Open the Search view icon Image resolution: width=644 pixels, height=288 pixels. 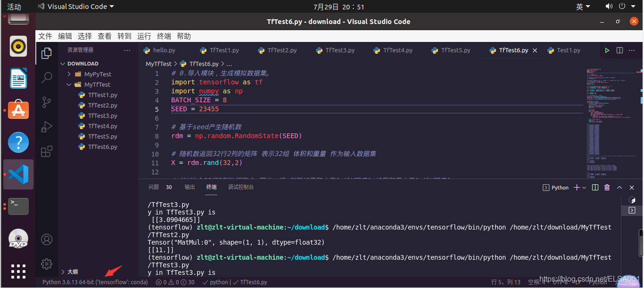(47, 78)
